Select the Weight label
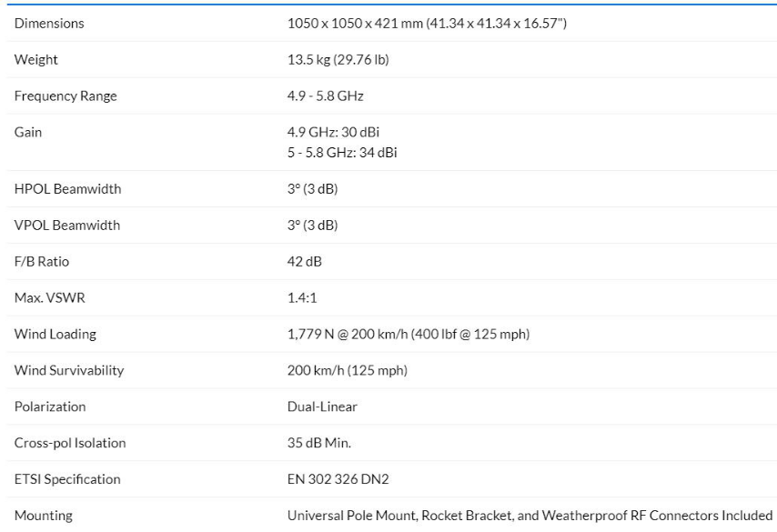Viewport: 777px width, 532px height. 36,60
